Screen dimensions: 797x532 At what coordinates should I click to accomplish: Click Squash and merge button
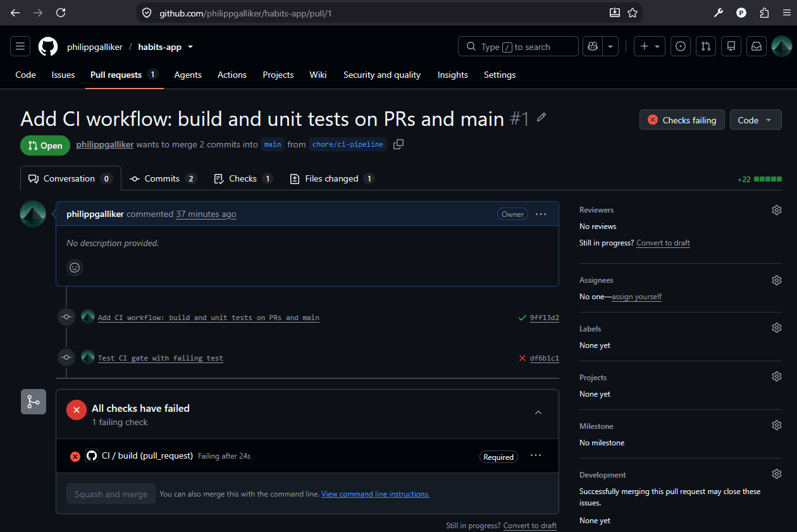click(x=111, y=494)
